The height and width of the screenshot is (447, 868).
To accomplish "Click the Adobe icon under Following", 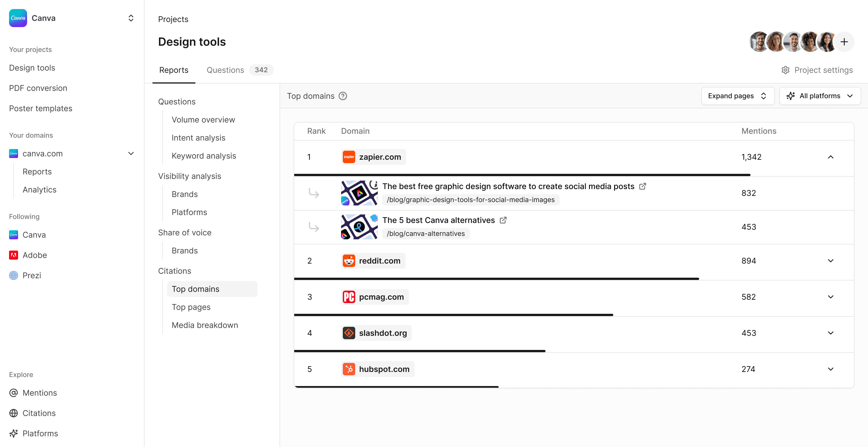I will tap(13, 255).
